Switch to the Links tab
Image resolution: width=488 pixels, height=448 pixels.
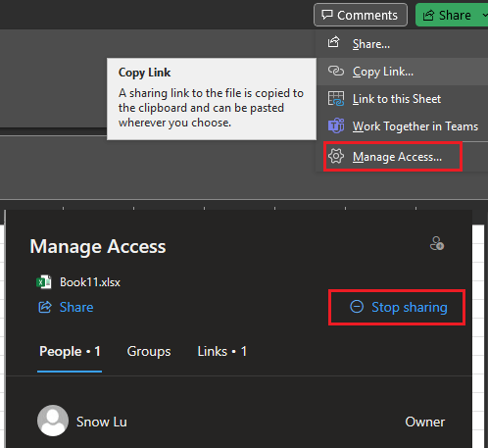(x=221, y=352)
